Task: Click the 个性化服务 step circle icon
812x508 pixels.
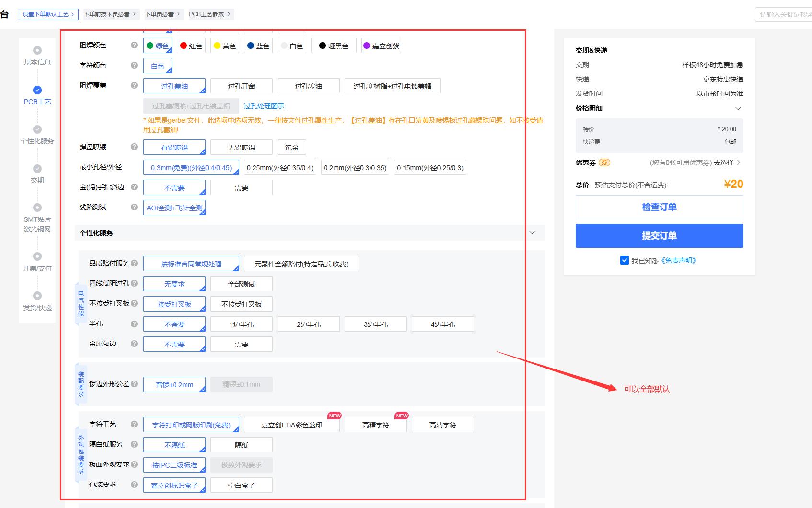Action: click(x=37, y=129)
